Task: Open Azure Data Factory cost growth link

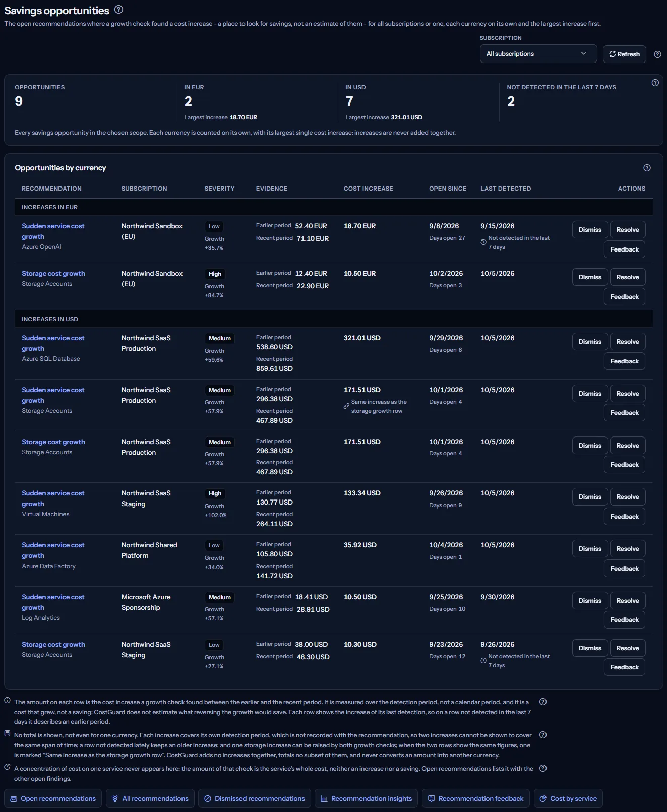Action: click(x=53, y=550)
